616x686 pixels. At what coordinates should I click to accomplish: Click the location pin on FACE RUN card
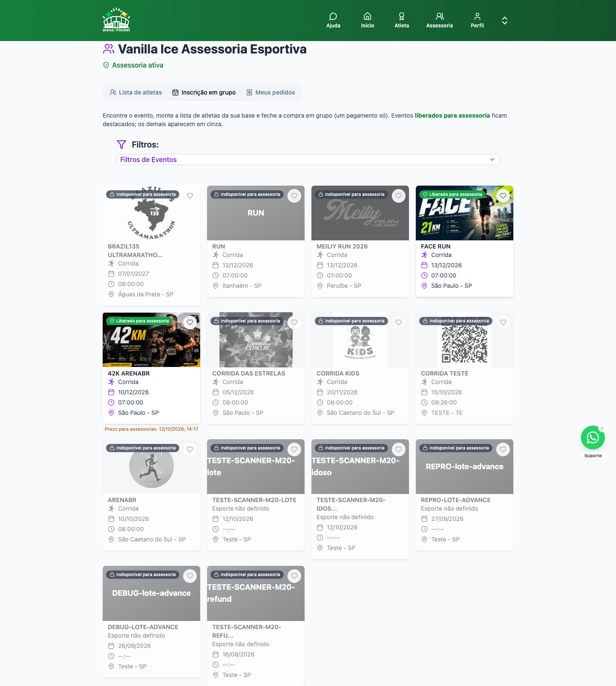tap(424, 286)
